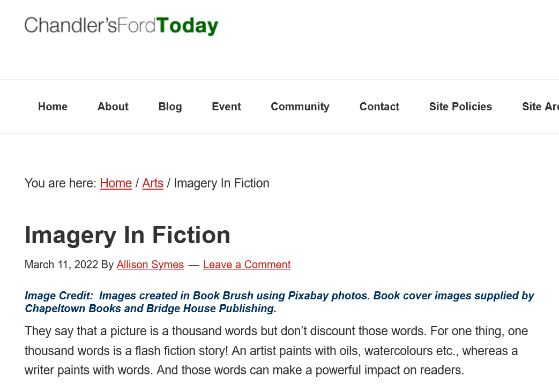Screen dimensions: 559x392
Task: Open the About page from navigation
Action: tap(113, 107)
